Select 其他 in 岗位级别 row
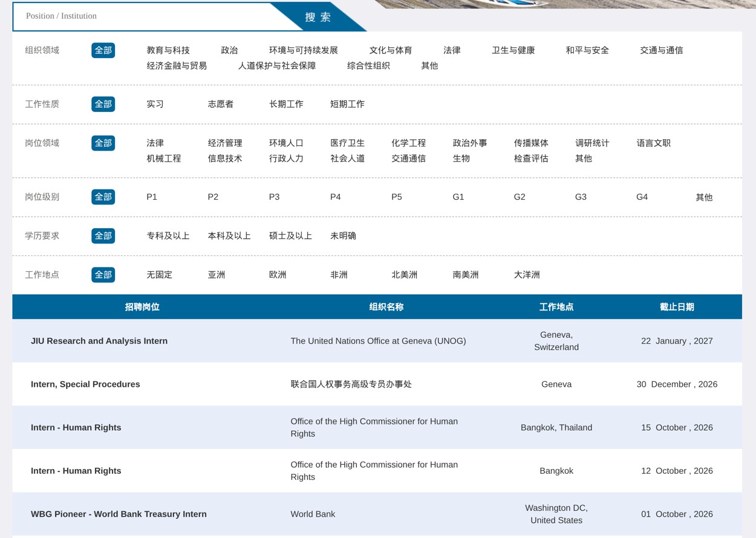The image size is (756, 538). tap(704, 197)
